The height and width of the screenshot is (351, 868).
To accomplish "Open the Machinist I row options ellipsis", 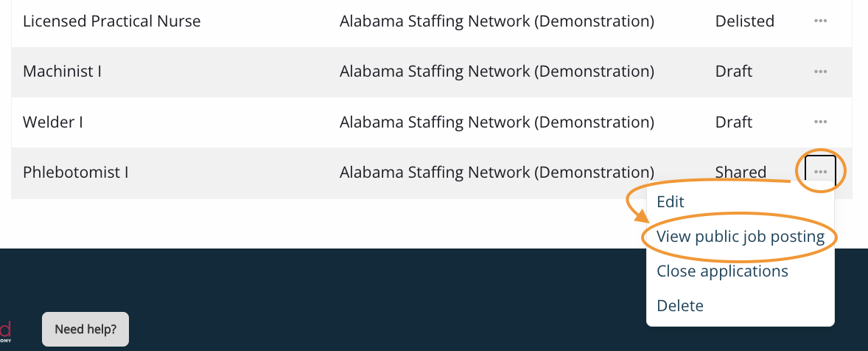I will (x=820, y=72).
